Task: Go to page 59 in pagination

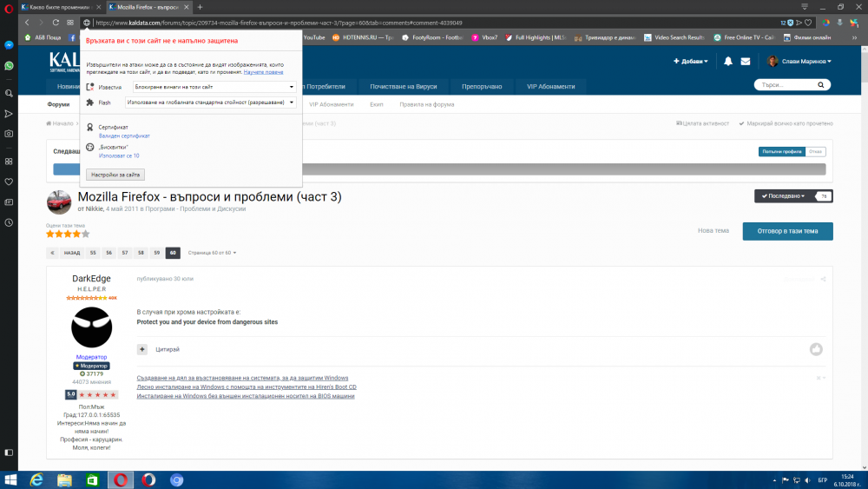Action: (156, 253)
